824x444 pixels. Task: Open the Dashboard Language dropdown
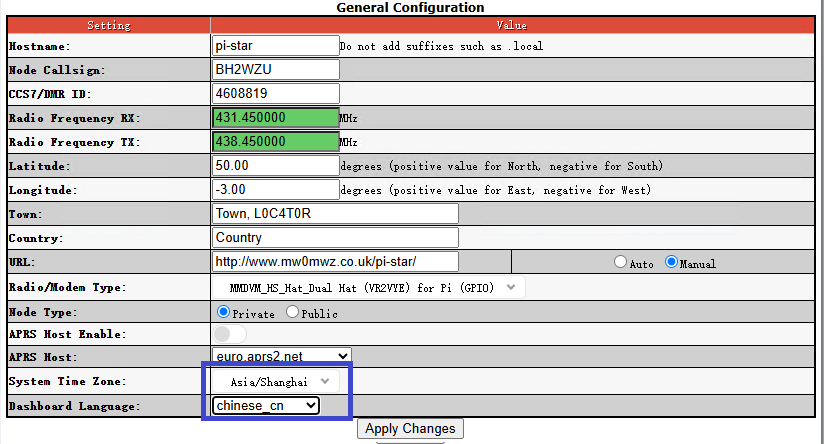pyautogui.click(x=266, y=406)
